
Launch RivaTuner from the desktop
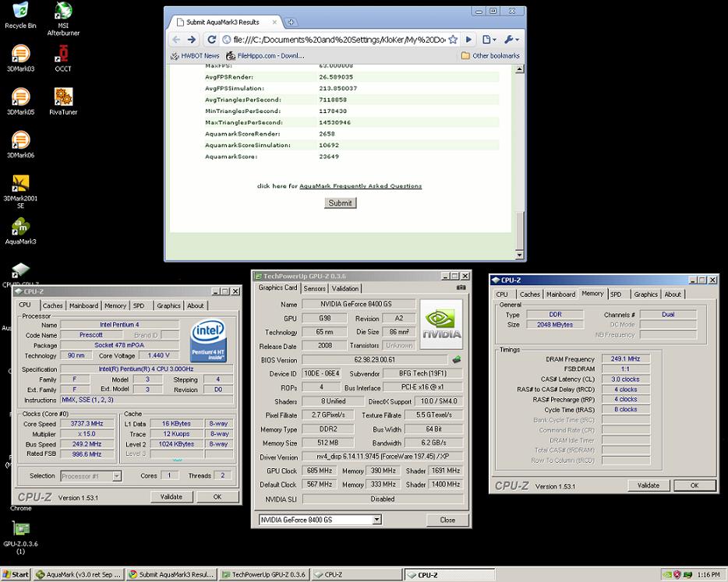tap(63, 101)
